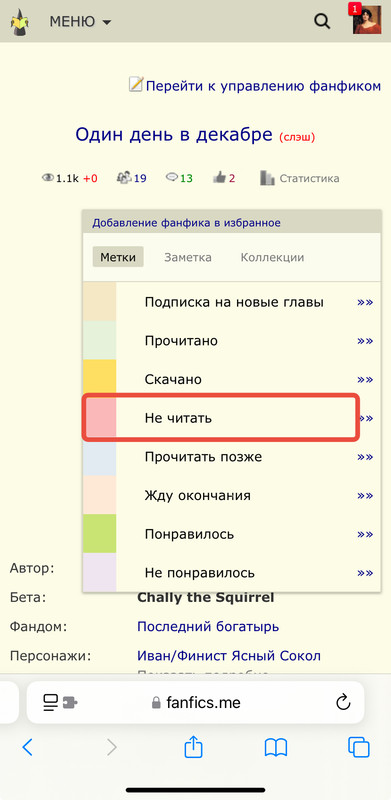Click the Автор: field label

tap(32, 568)
